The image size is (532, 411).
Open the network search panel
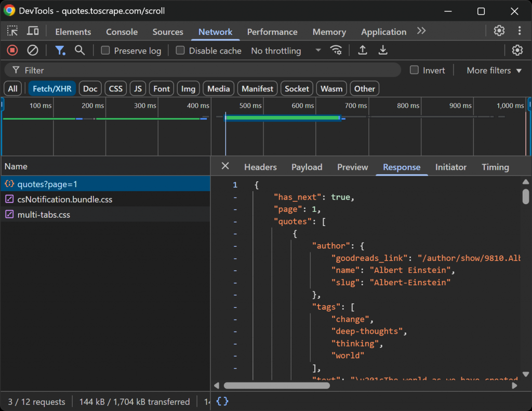(79, 50)
